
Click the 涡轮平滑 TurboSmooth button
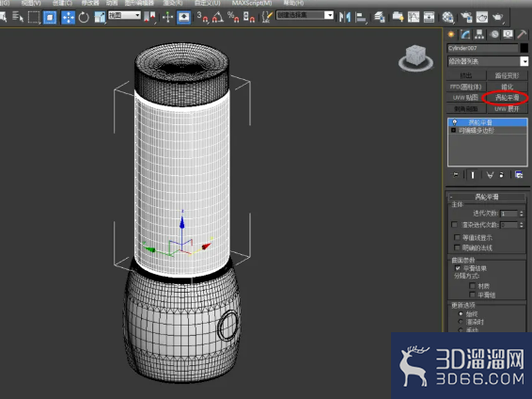(x=507, y=98)
